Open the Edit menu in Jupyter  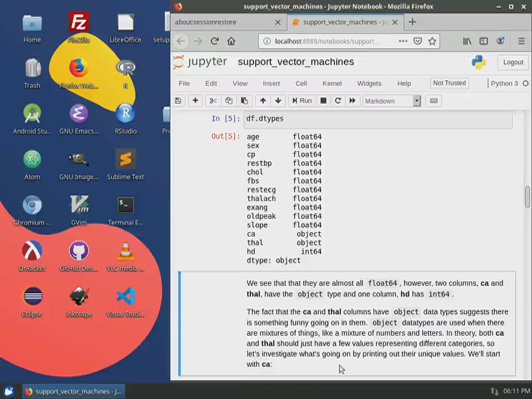[x=211, y=84]
